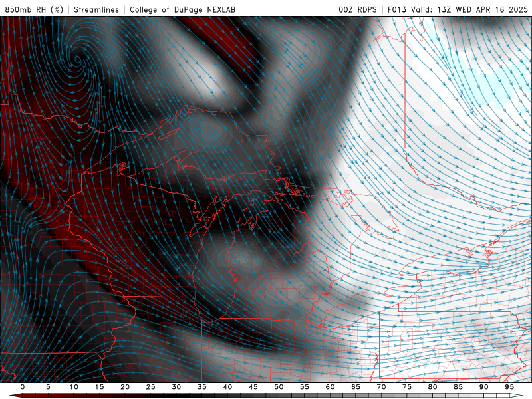
Task: Click the 0 value on the colorbar scale
Action: [x=23, y=387]
